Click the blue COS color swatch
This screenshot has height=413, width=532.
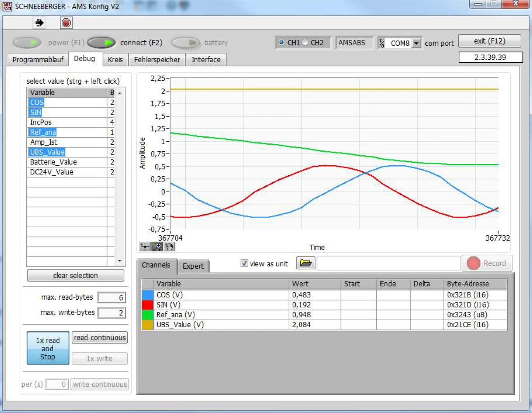point(147,295)
